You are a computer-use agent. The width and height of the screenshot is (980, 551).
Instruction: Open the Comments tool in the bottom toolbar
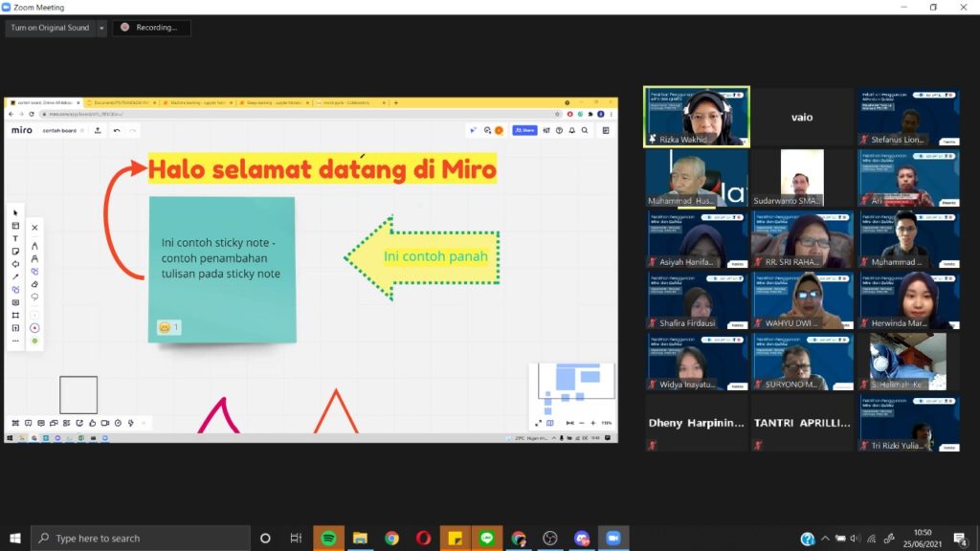point(29,422)
